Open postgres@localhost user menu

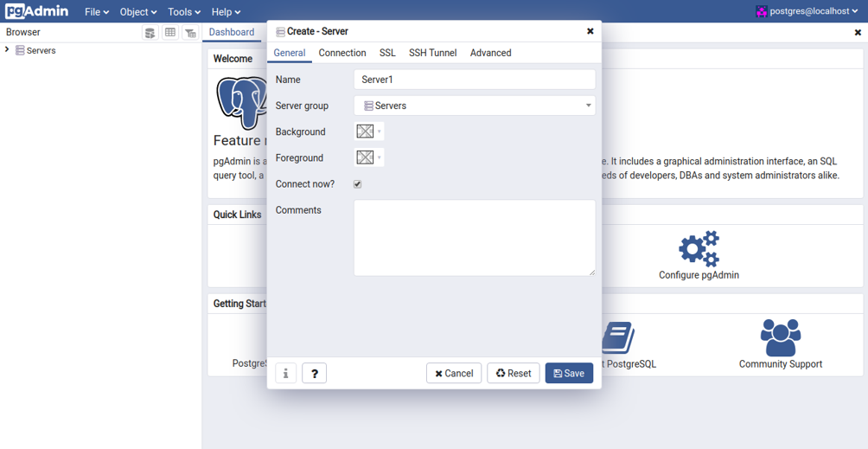(808, 11)
